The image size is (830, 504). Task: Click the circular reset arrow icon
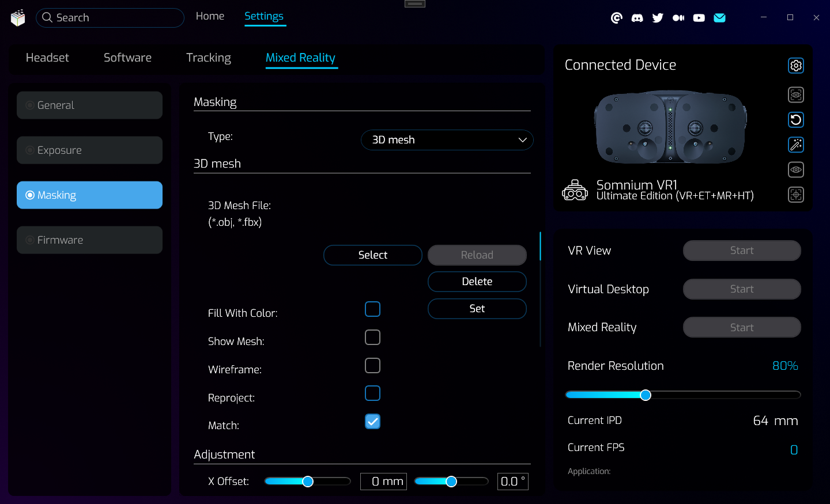796,120
